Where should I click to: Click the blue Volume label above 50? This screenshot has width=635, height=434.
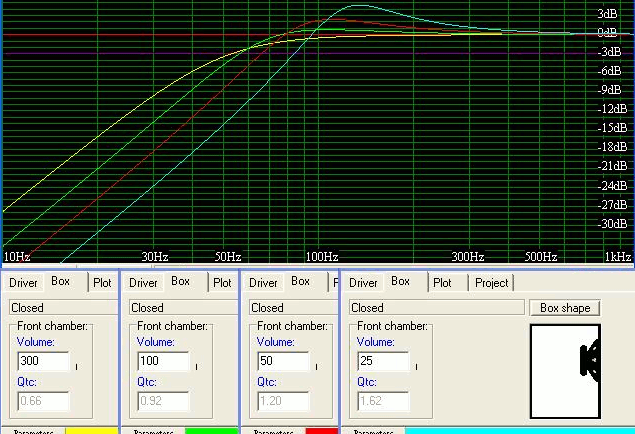point(275,342)
